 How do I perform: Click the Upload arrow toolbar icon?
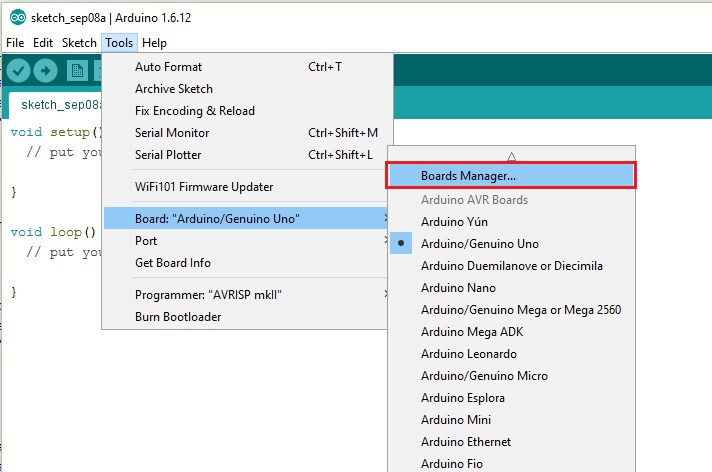click(45, 71)
